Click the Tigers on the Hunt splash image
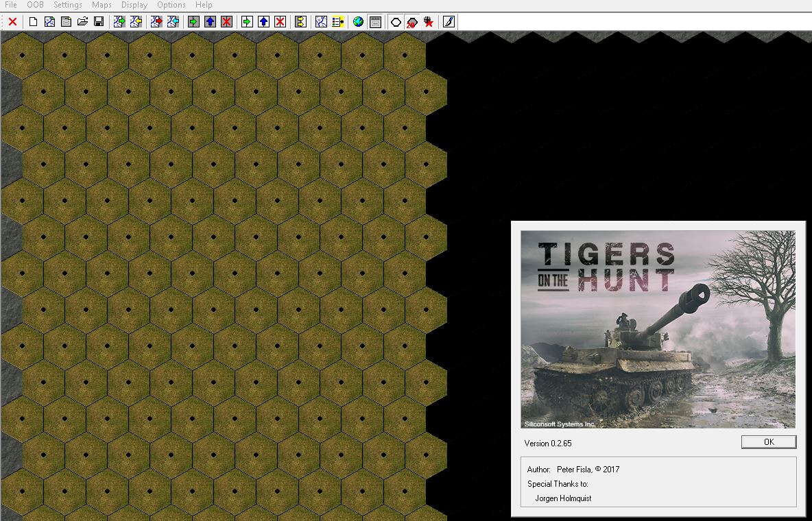The width and height of the screenshot is (812, 521). (658, 329)
